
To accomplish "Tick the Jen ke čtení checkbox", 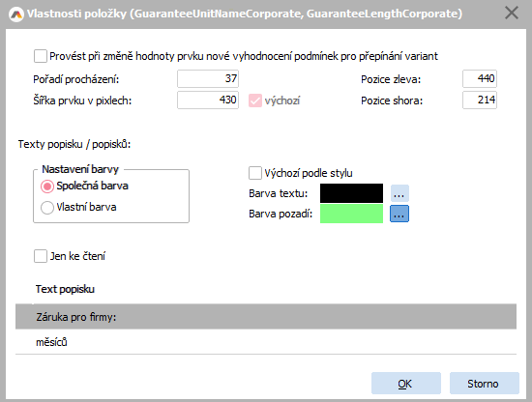I will click(x=41, y=256).
